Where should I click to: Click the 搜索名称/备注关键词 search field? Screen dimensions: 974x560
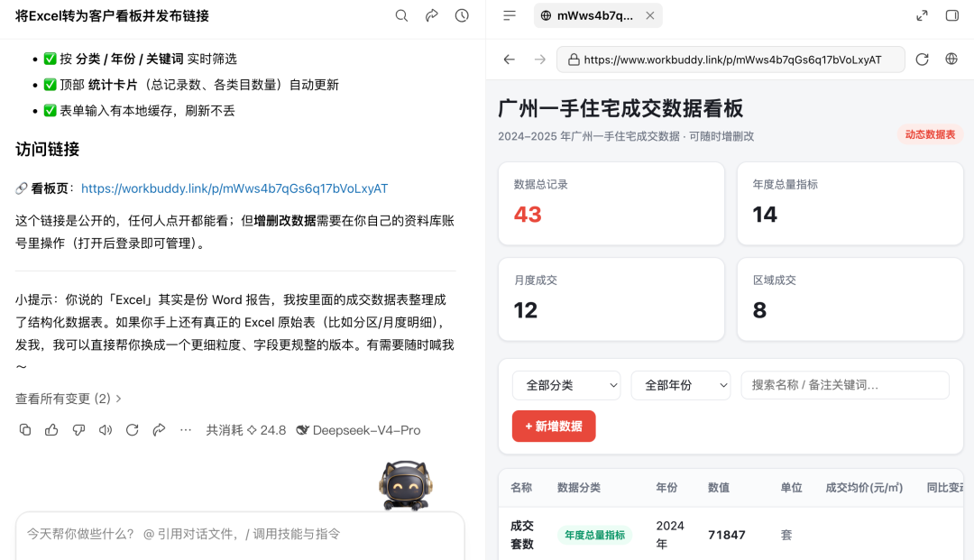[845, 386]
